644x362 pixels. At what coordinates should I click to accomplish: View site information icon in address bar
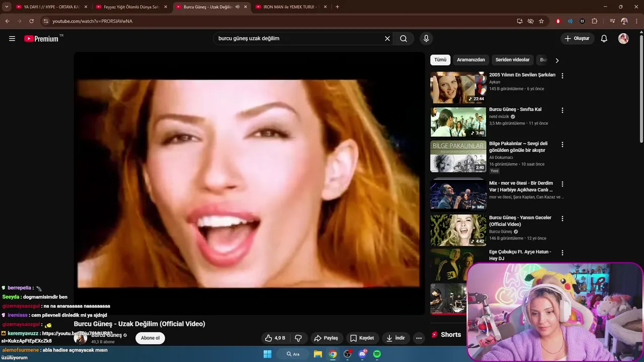(46, 21)
